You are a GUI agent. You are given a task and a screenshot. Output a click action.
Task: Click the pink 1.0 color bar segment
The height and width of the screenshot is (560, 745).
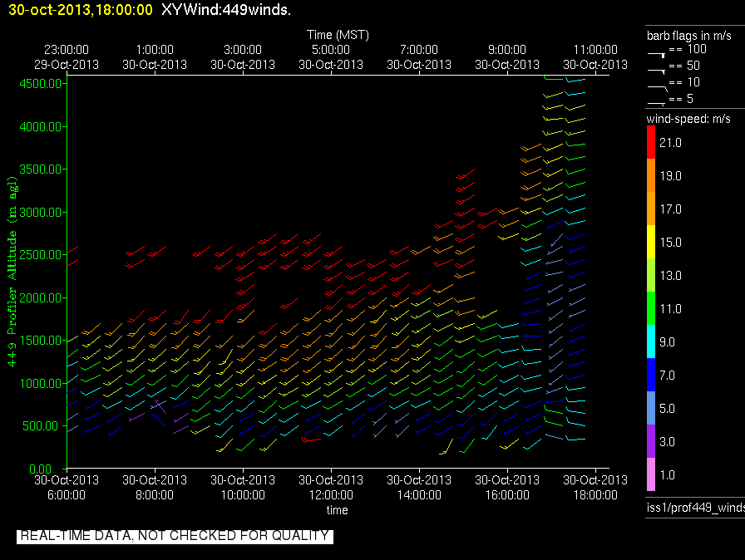[651, 474]
